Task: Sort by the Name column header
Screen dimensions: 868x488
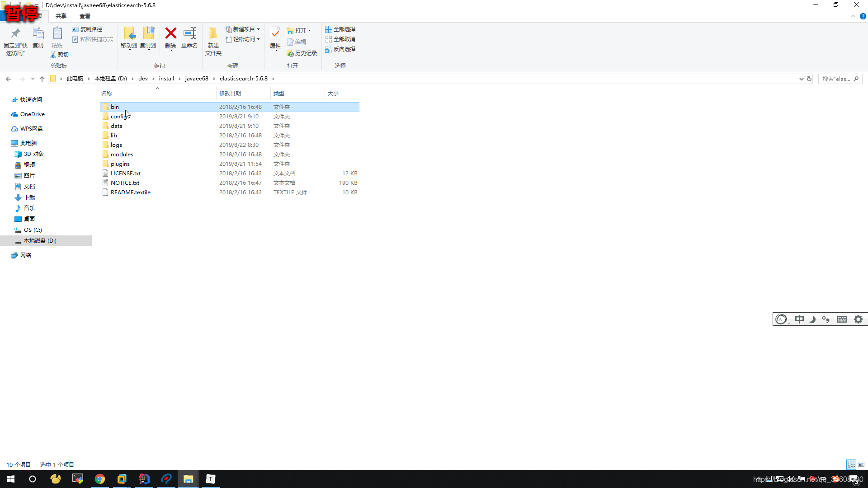Action: point(157,93)
